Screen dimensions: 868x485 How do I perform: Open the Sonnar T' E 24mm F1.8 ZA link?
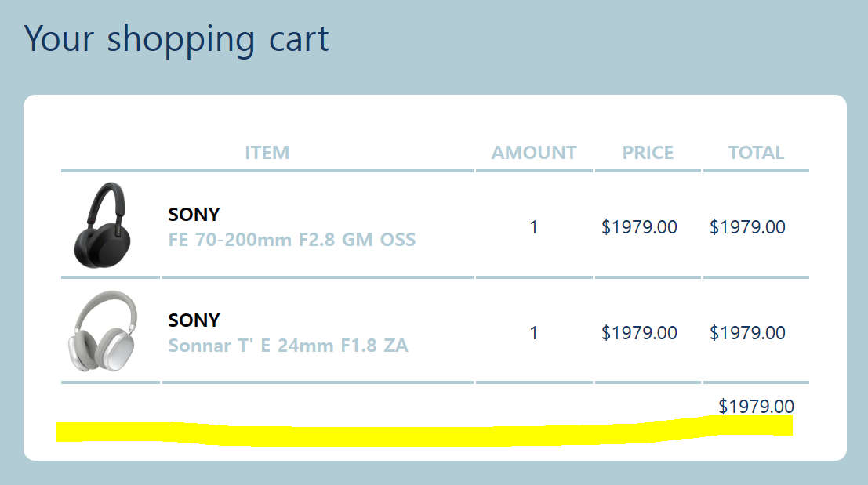pyautogui.click(x=289, y=346)
